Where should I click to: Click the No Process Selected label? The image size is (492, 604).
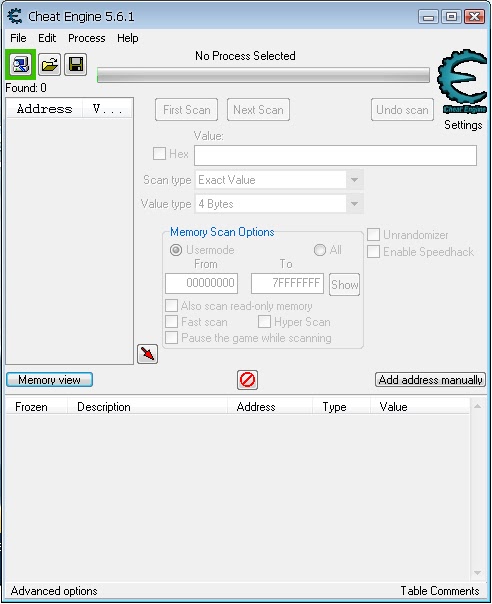click(x=245, y=56)
